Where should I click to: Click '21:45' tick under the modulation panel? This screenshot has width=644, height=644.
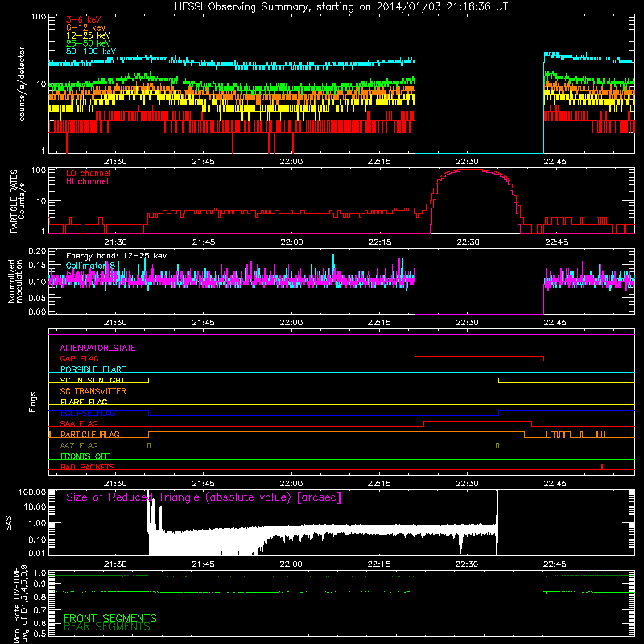[x=204, y=323]
